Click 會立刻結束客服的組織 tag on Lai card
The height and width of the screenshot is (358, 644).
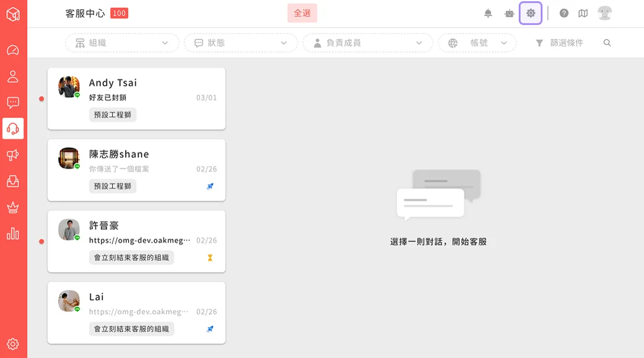(x=131, y=329)
